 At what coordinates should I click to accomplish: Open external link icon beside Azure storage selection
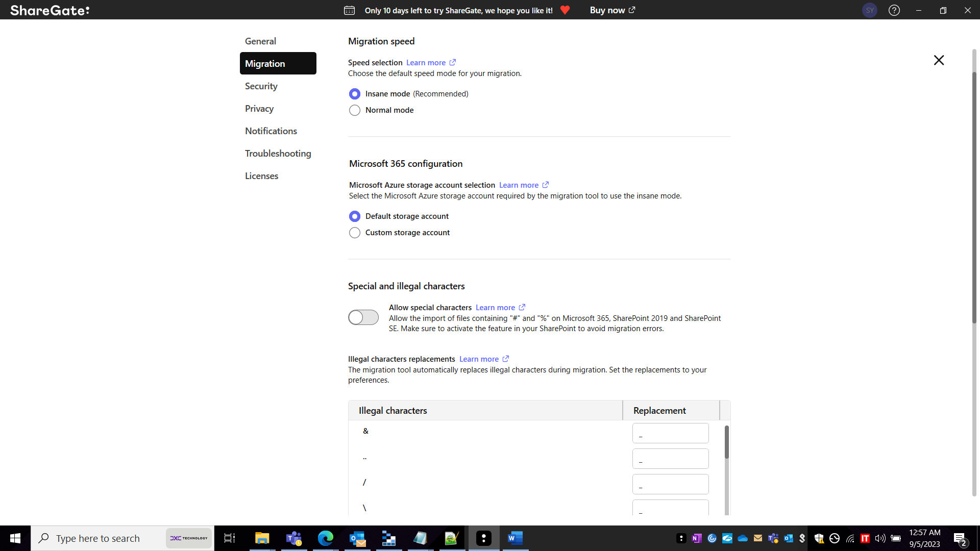pos(546,185)
